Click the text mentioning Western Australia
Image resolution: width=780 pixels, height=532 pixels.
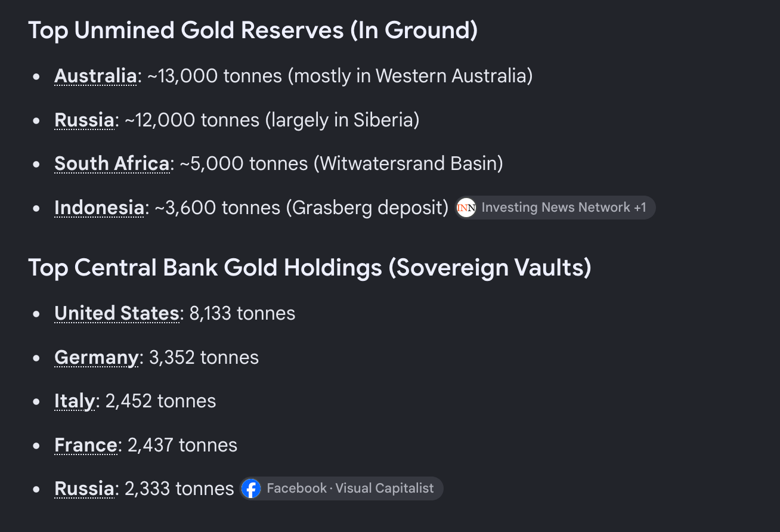pos(410,76)
